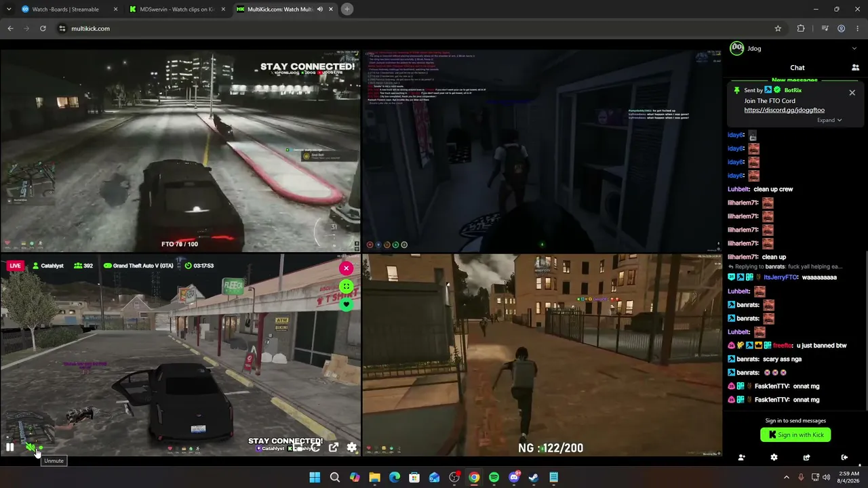The height and width of the screenshot is (488, 868).
Task: Open Microsoft Edge from the taskbar
Action: [x=395, y=477]
